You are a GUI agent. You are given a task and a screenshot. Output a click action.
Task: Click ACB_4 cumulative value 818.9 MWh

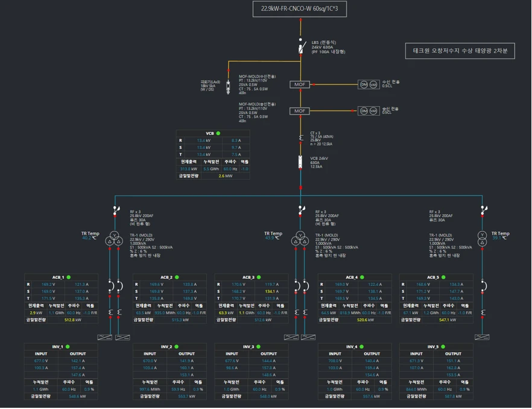tap(349, 312)
